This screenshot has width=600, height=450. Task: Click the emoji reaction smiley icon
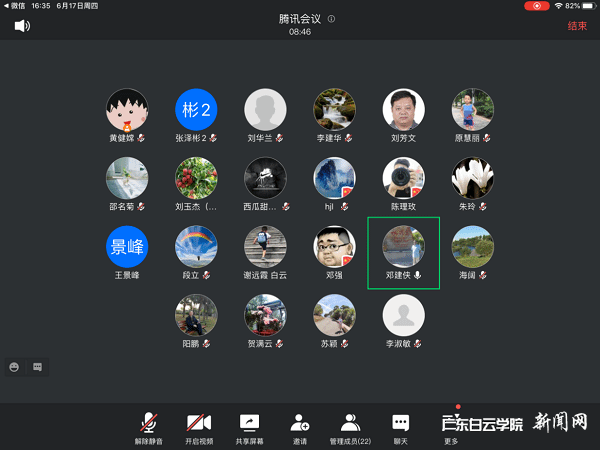pos(15,367)
